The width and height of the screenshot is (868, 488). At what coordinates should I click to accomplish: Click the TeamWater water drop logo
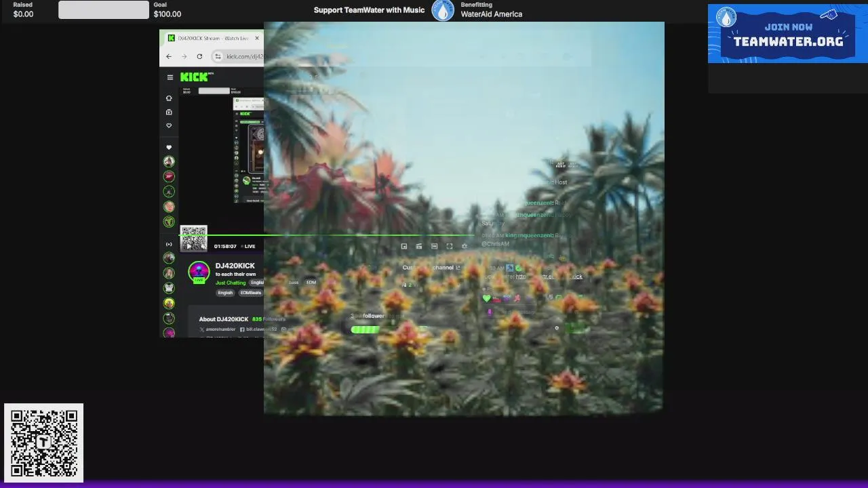coord(443,10)
